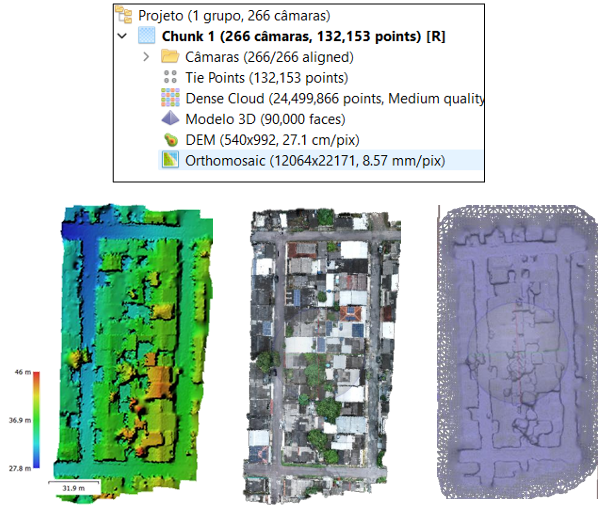Click the aerial orthomosaic photo image

(322, 355)
